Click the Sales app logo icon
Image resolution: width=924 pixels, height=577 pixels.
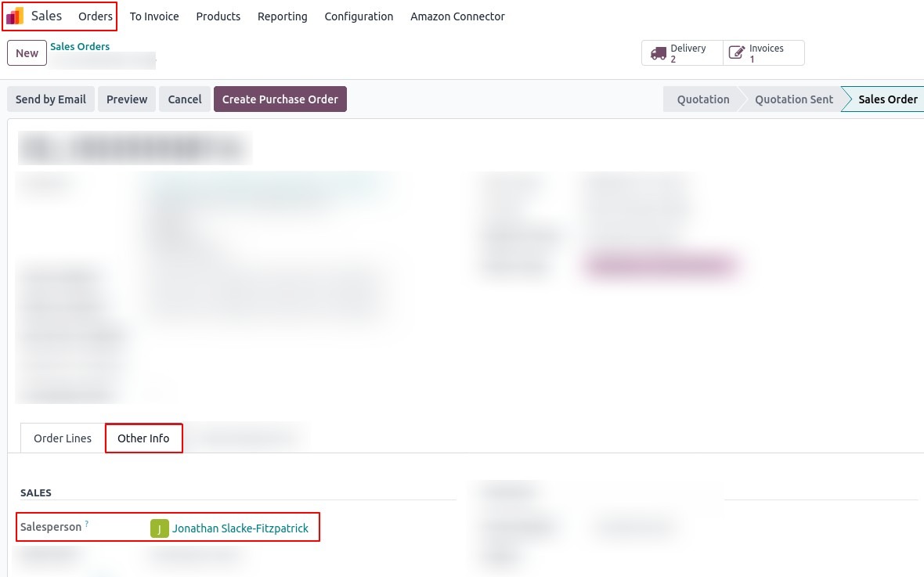[15, 16]
